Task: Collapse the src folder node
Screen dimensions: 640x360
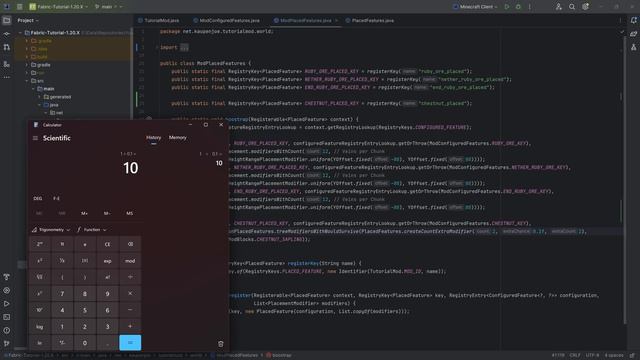Action: pos(27,81)
